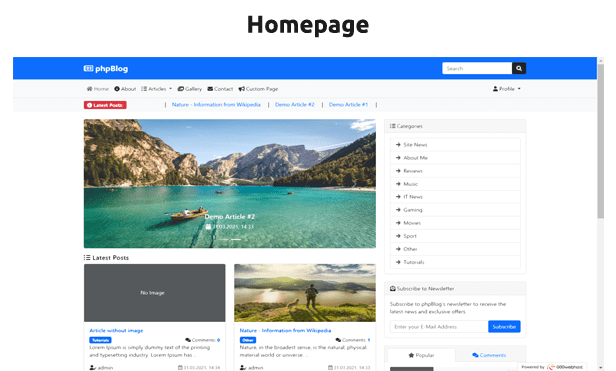Switch to the Comments tab
The image size is (616, 371).
pyautogui.click(x=489, y=355)
